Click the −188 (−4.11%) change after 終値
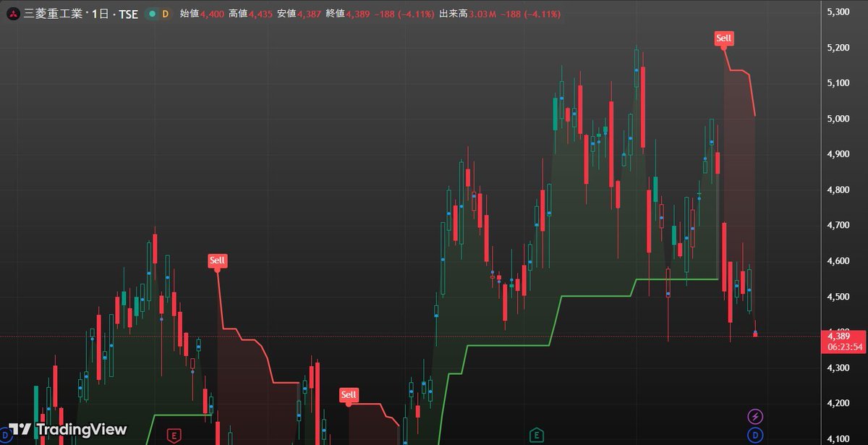 click(405, 14)
